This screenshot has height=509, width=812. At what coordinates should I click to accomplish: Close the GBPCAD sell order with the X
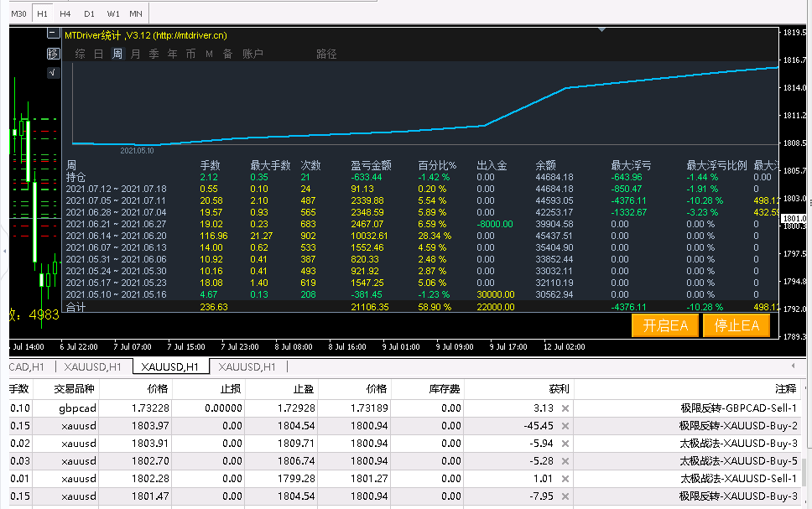click(x=565, y=408)
